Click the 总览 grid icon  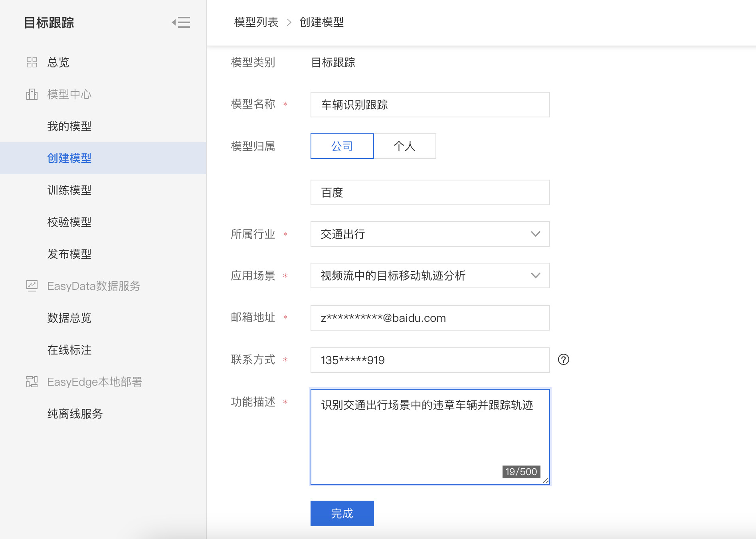(32, 62)
